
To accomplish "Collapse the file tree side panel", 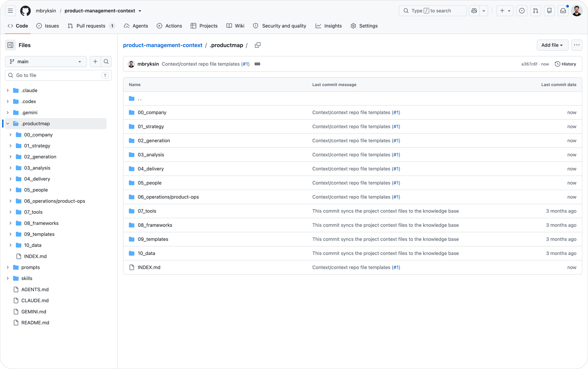I will [10, 45].
